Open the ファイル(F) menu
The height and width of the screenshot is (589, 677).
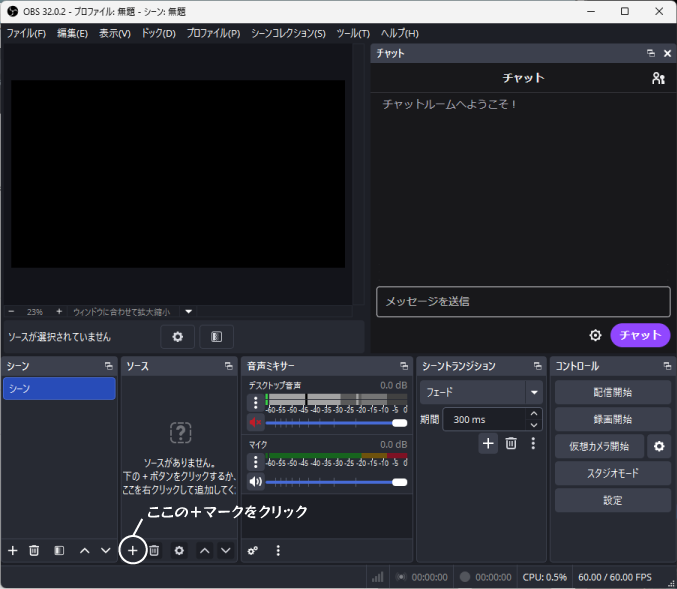(26, 33)
